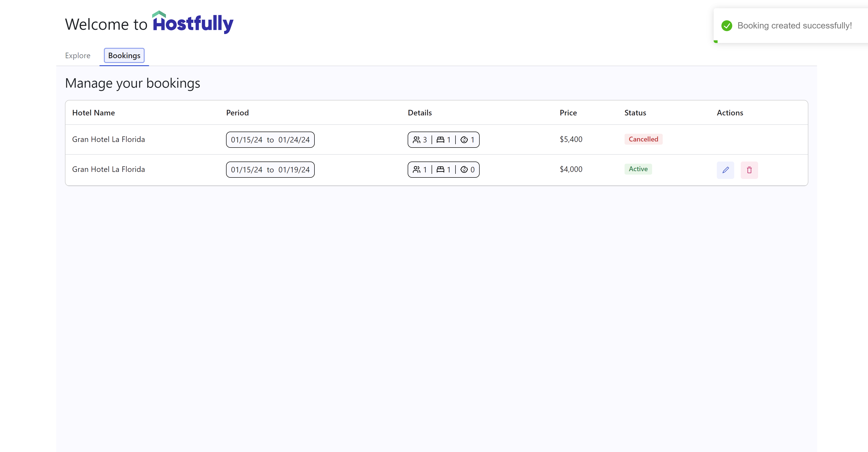Screen dimensions: 868x452
Task: Click bed icon in active booking details
Action: (x=440, y=169)
